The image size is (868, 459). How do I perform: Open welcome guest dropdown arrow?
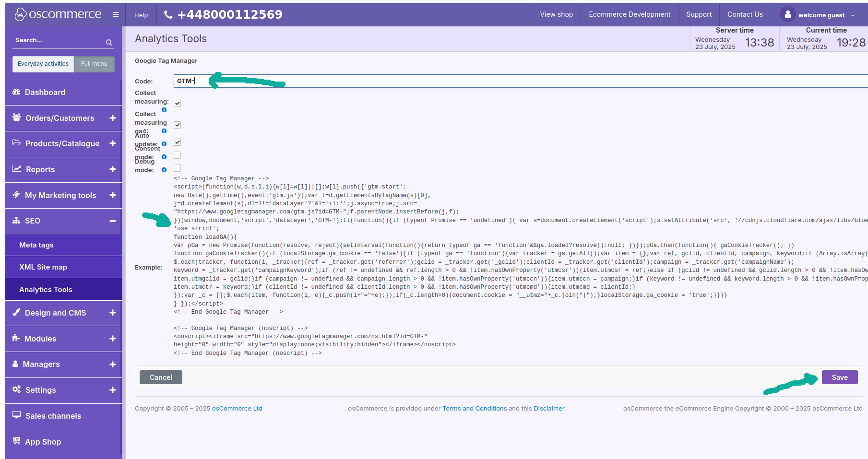(853, 15)
